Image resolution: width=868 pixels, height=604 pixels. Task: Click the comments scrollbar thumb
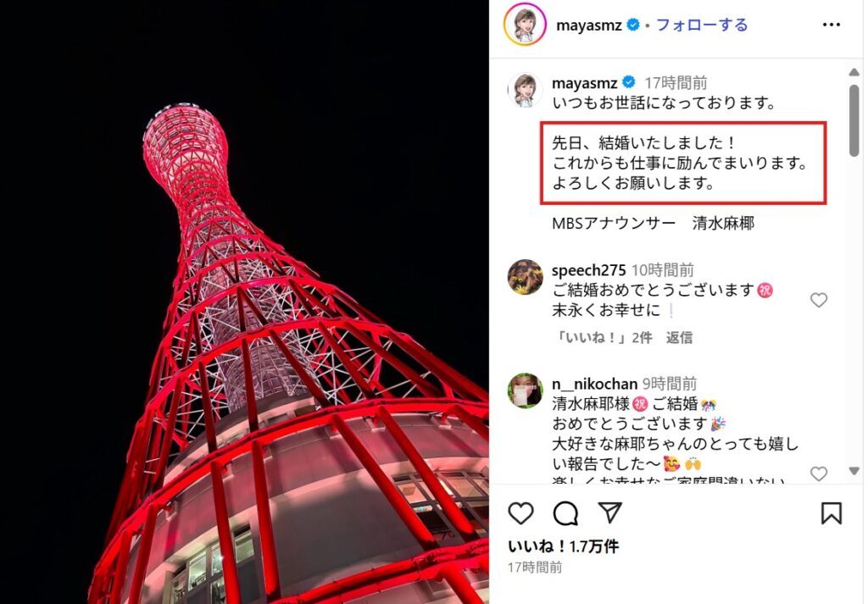(x=854, y=120)
